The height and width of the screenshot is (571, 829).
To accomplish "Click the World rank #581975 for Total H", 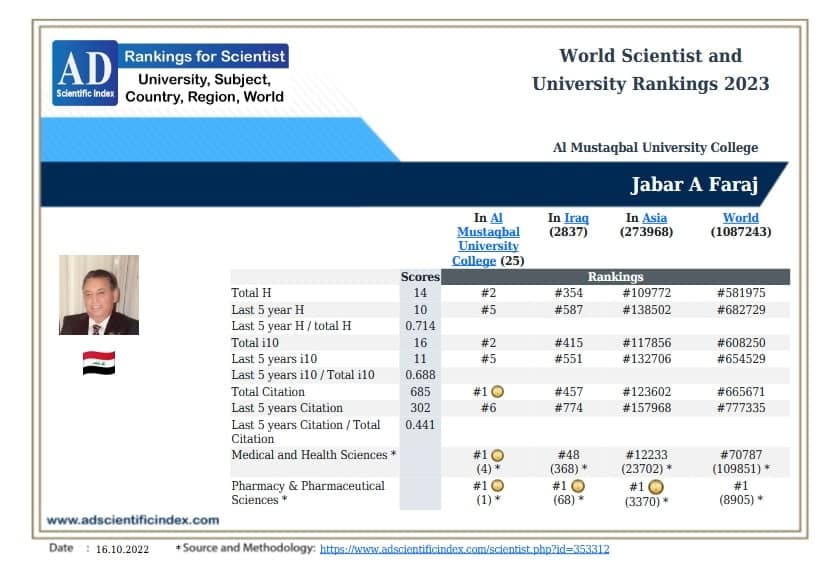I will (x=741, y=293).
